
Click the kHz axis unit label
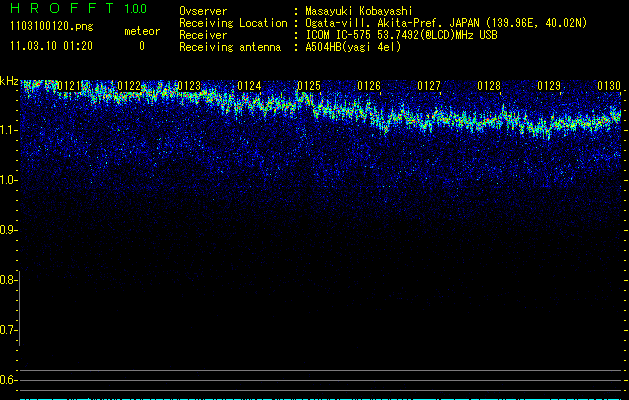point(9,81)
